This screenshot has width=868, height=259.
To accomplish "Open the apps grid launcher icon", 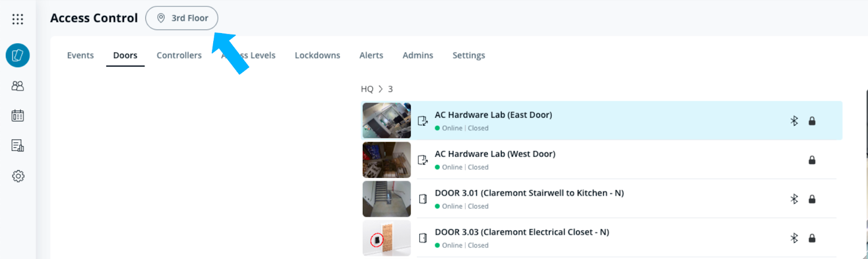I will coord(18,19).
